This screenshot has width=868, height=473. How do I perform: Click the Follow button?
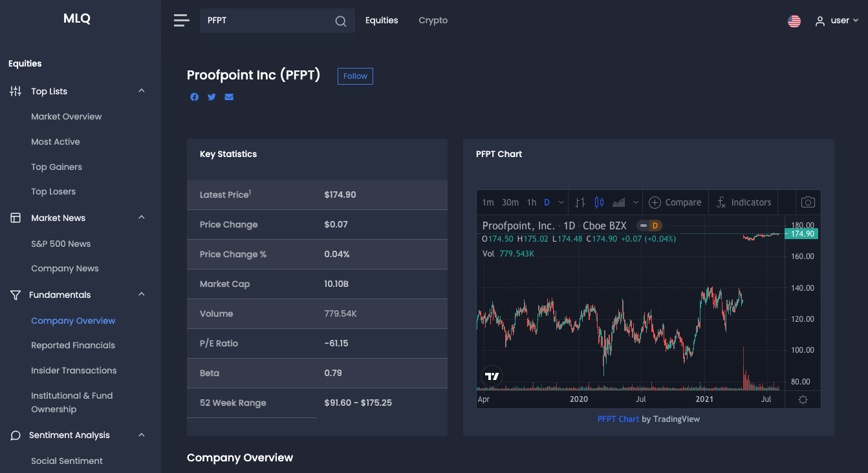(x=355, y=76)
